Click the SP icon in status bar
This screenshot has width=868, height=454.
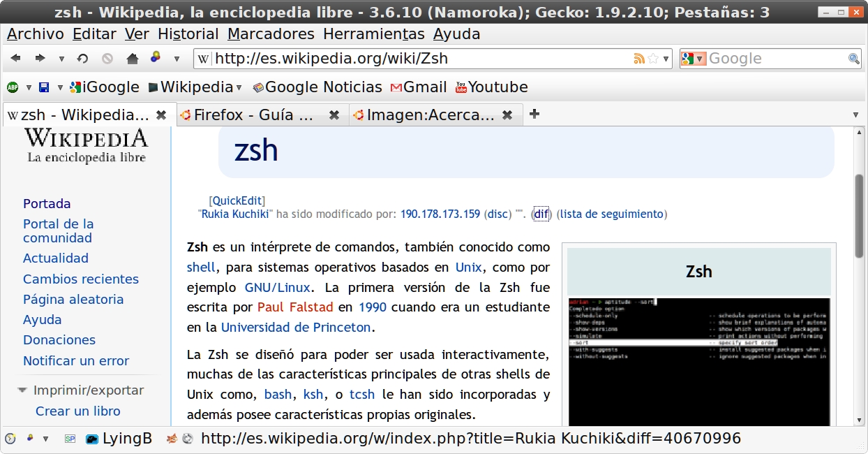(x=70, y=439)
